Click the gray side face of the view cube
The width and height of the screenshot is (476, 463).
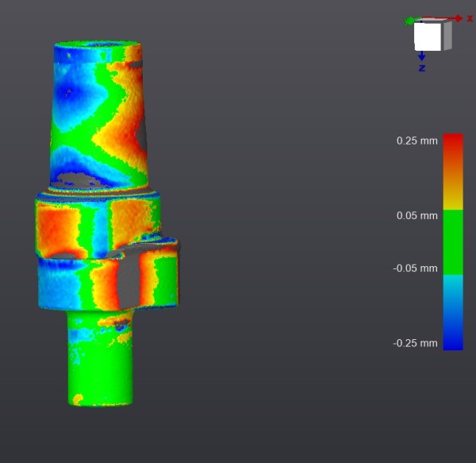[x=447, y=35]
